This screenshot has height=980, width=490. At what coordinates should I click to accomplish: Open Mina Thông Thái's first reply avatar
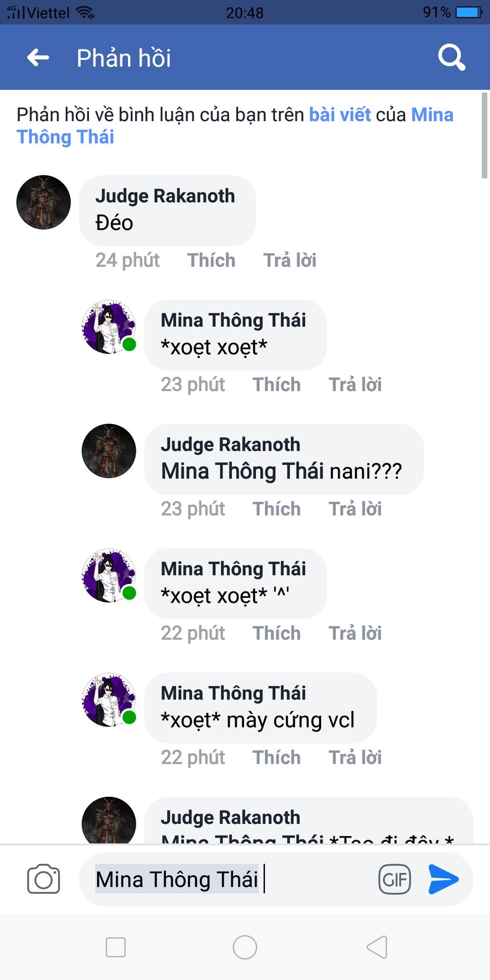click(x=109, y=327)
